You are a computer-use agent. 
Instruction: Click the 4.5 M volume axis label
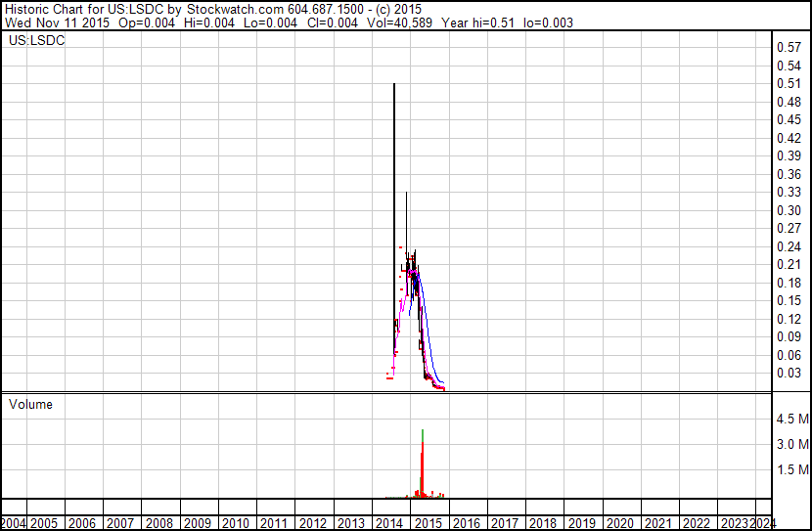pos(792,419)
